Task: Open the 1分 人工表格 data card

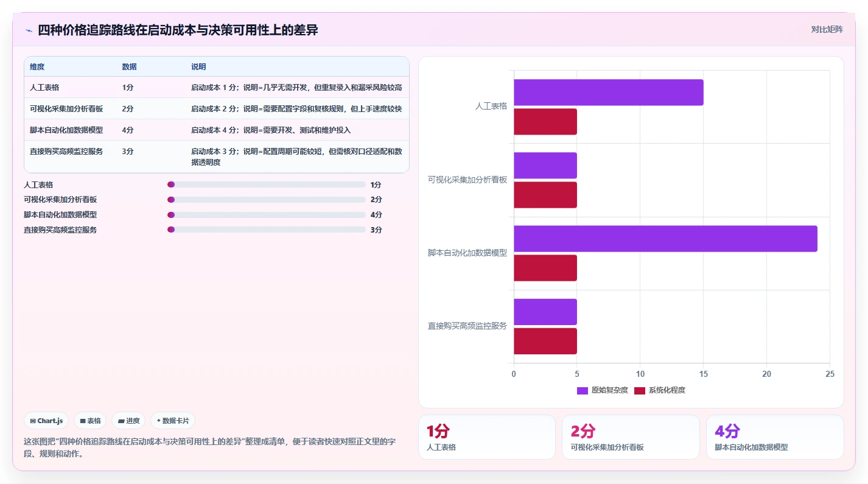Action: pyautogui.click(x=487, y=437)
